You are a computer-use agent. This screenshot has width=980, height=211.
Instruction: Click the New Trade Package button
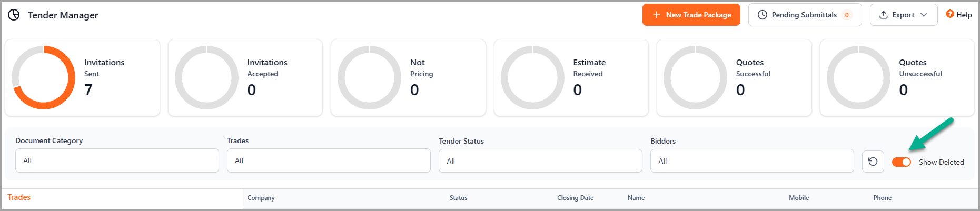tap(691, 15)
